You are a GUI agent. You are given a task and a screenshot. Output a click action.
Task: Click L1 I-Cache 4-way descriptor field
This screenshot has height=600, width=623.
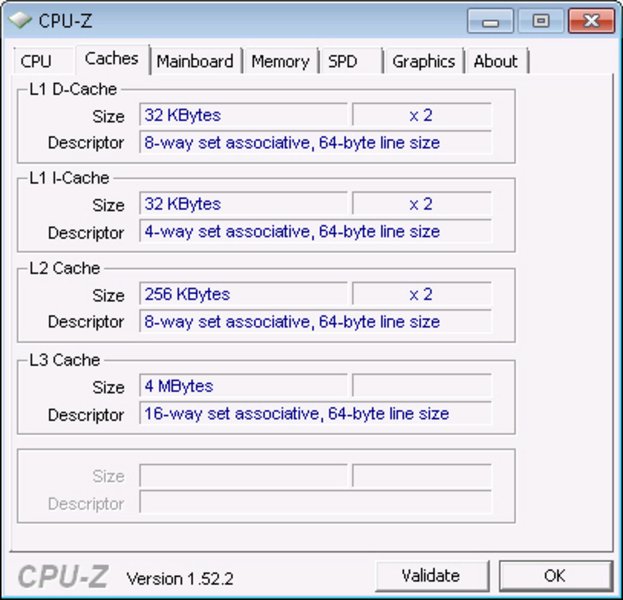click(315, 231)
